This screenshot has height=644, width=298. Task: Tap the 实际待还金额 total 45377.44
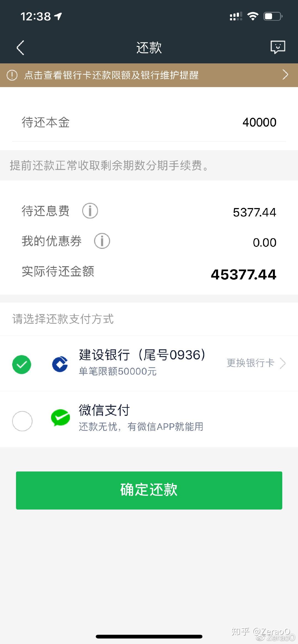tap(244, 274)
